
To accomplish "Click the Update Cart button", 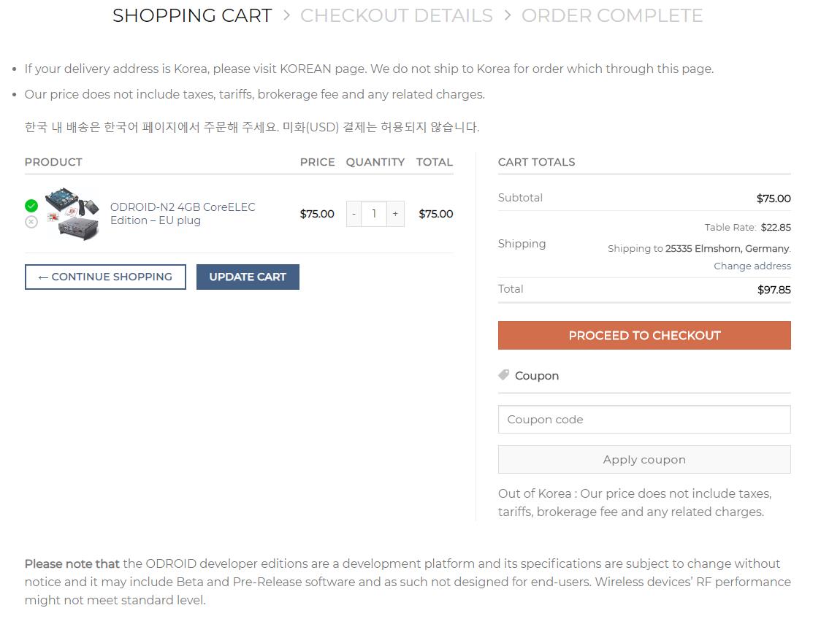I will (x=248, y=277).
